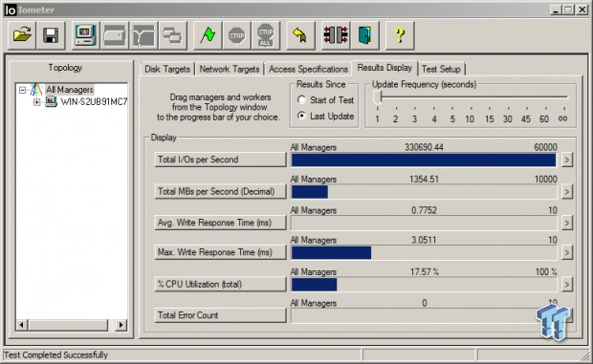593x364 pixels.
Task: Select the Results Display tab
Action: click(x=384, y=68)
